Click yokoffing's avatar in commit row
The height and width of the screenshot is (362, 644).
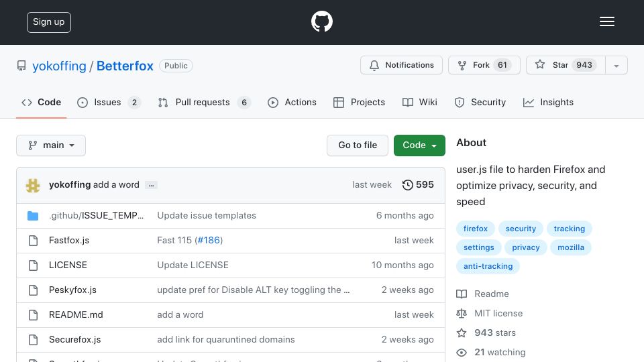pos(33,185)
